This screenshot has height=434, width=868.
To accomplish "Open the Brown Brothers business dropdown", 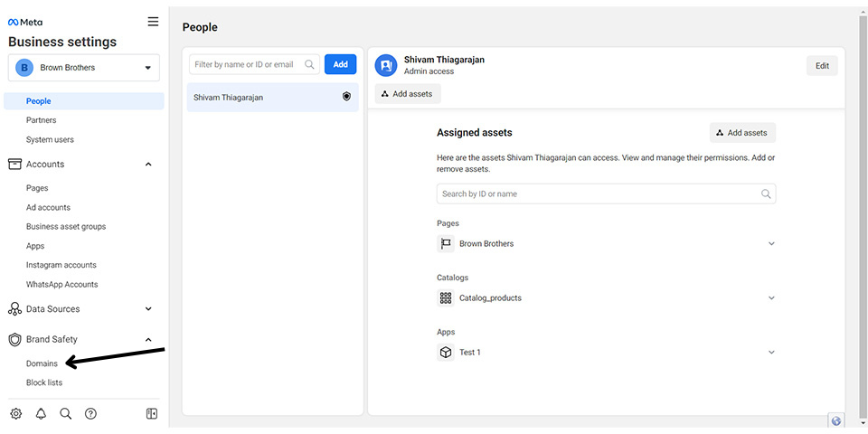I will (x=83, y=68).
